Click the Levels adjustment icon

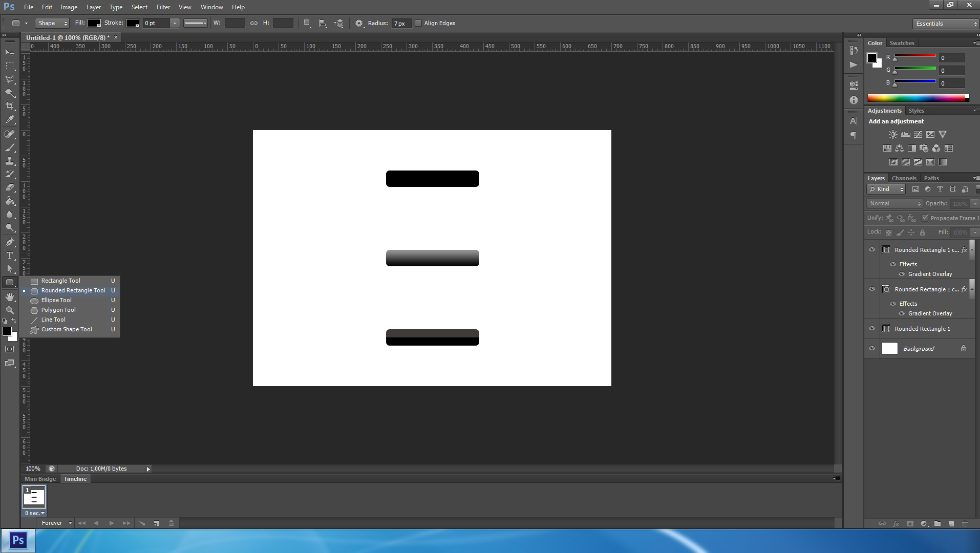point(906,134)
